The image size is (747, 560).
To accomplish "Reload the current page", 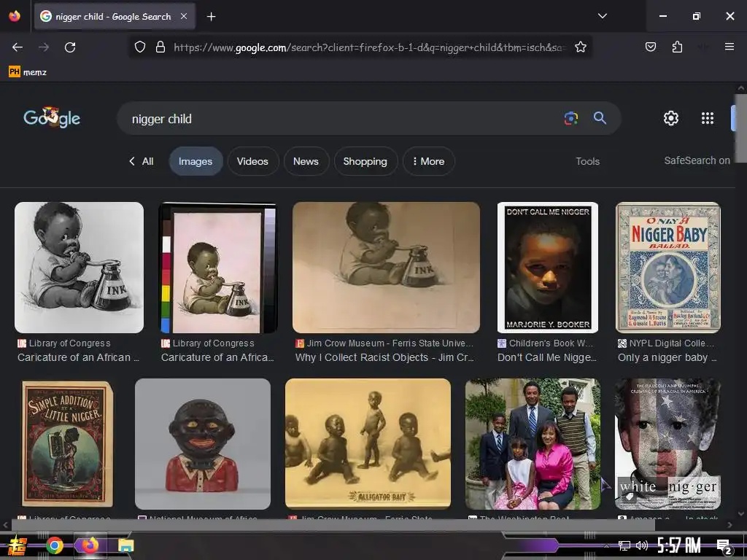I will (x=70, y=47).
